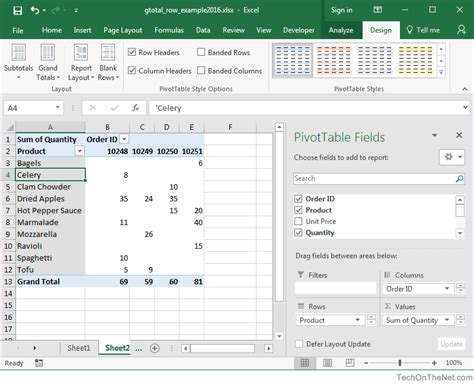Image resolution: width=474 pixels, height=385 pixels.
Task: Switch to the Insert tab
Action: pos(82,30)
